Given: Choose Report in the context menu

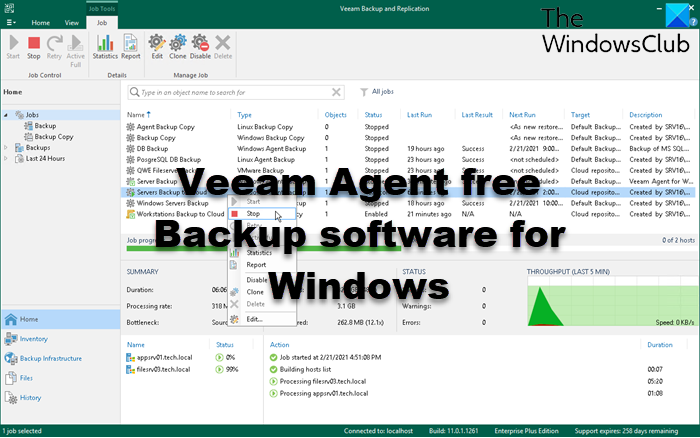Looking at the screenshot, I should [262, 265].
